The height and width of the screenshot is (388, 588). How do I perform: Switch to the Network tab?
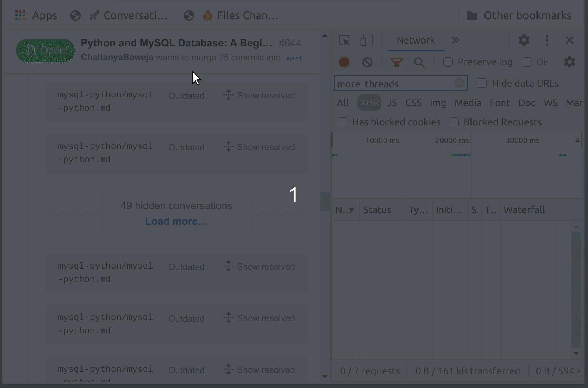click(416, 40)
